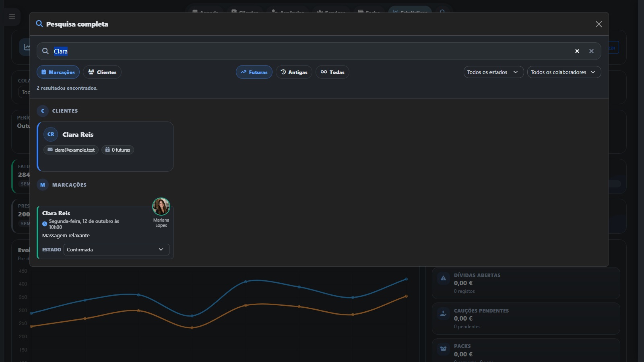Click the search icon inside input field
The image size is (644, 362).
coord(45,51)
